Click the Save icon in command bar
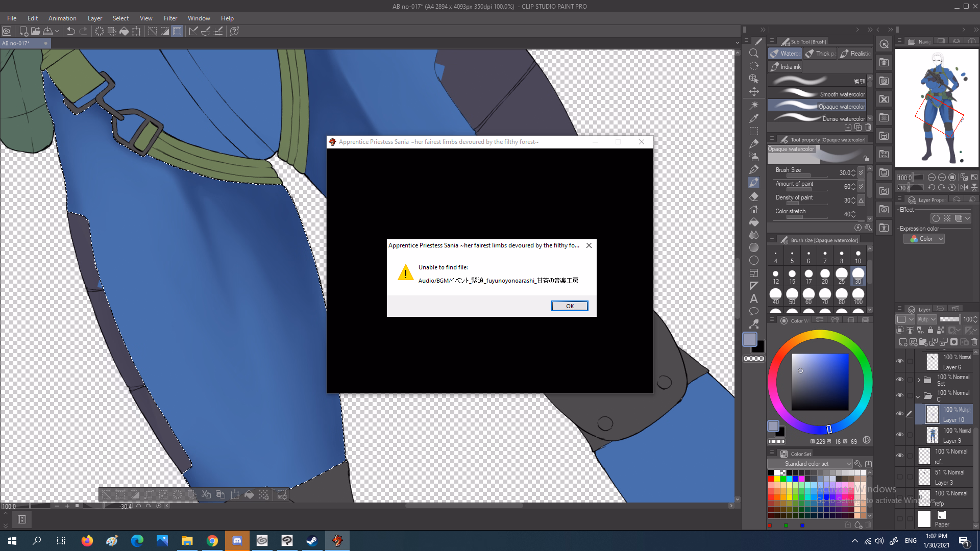This screenshot has width=980, height=551. coord(47,31)
